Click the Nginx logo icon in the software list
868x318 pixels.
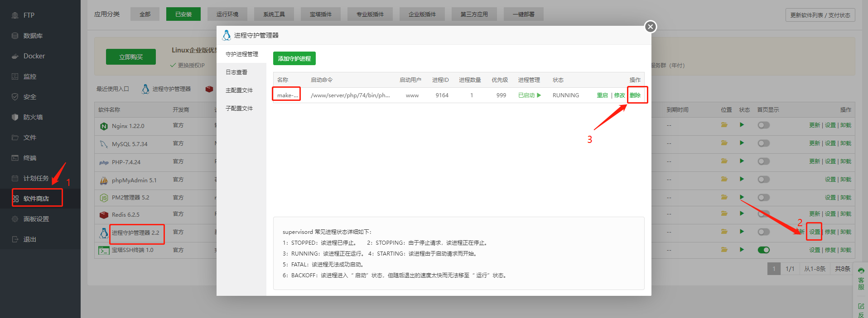[104, 126]
